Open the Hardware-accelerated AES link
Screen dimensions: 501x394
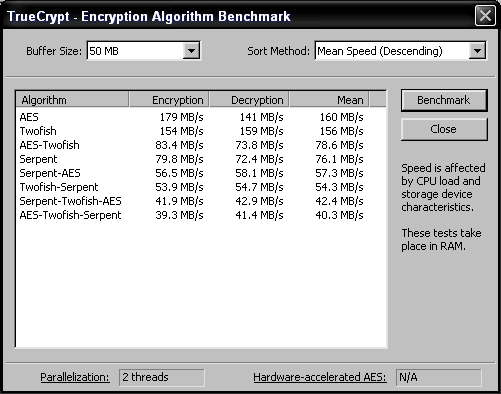[x=320, y=377]
